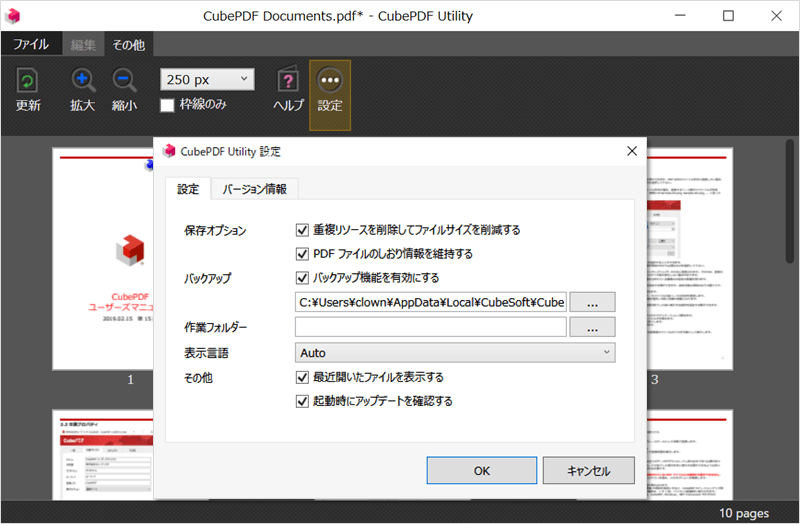The width and height of the screenshot is (800, 524).
Task: Confirm settings with the OK button
Action: [482, 470]
